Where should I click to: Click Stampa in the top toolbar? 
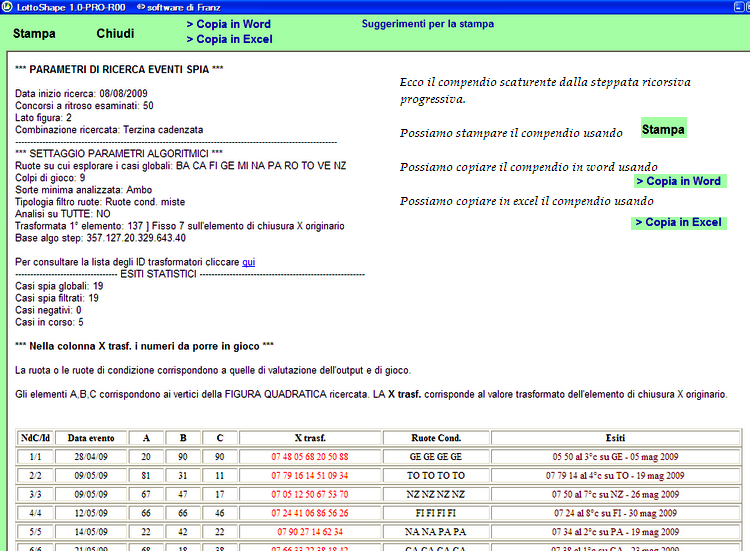coord(34,33)
